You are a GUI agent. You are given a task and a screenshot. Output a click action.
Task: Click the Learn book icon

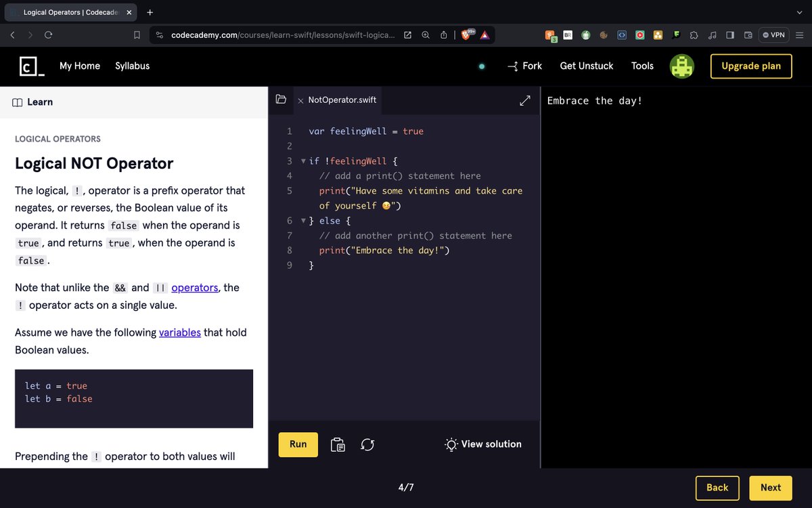(18, 102)
